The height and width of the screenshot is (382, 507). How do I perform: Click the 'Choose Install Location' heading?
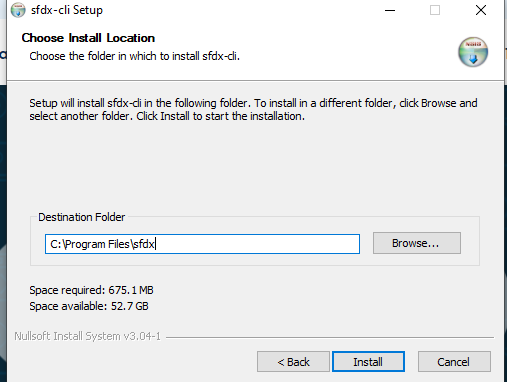coord(88,38)
